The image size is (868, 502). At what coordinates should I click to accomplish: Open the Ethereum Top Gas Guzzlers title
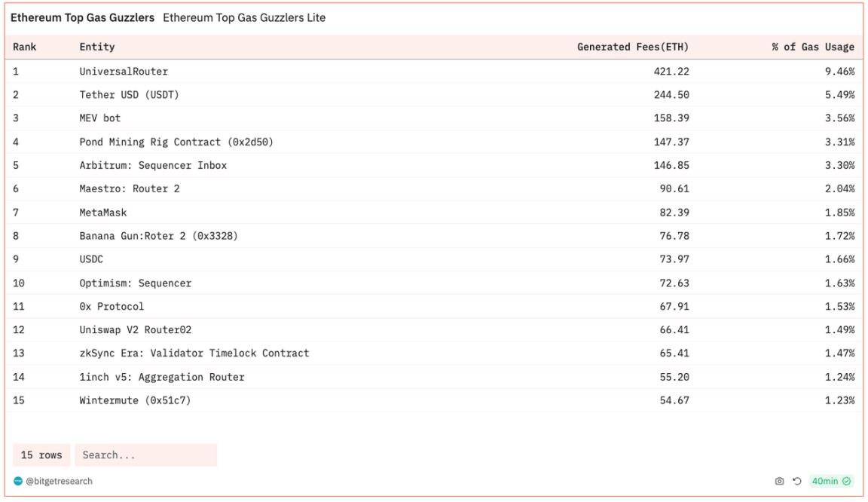(x=82, y=17)
